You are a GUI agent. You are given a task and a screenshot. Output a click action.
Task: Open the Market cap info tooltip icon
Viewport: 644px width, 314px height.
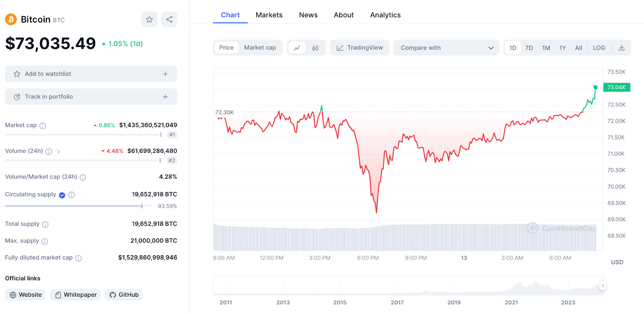click(43, 126)
